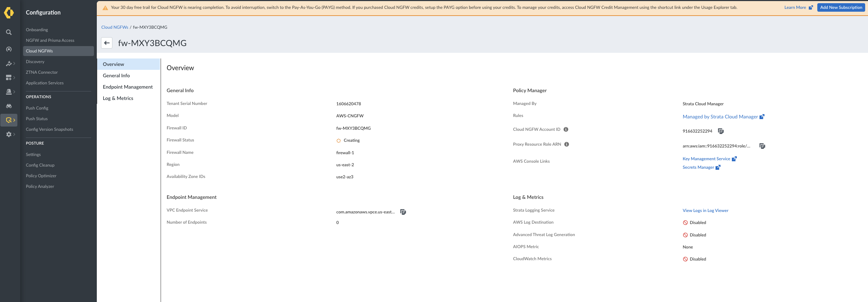
Task: Show info tooltip for Proxy Resource Role ARN
Action: click(567, 144)
